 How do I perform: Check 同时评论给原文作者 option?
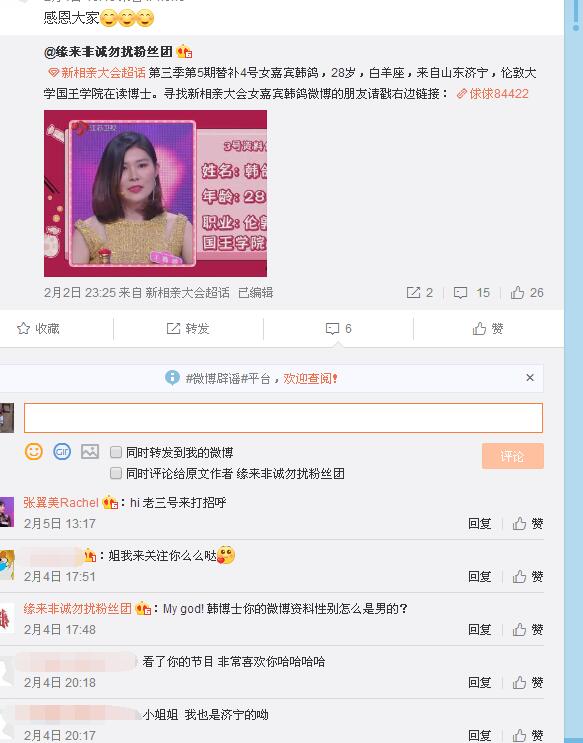(116, 473)
